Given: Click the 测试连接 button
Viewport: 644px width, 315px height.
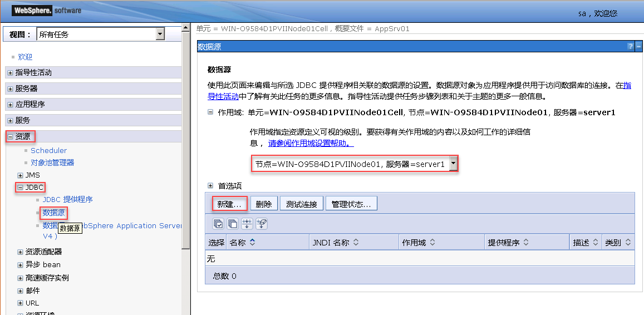Looking at the screenshot, I should point(302,204).
